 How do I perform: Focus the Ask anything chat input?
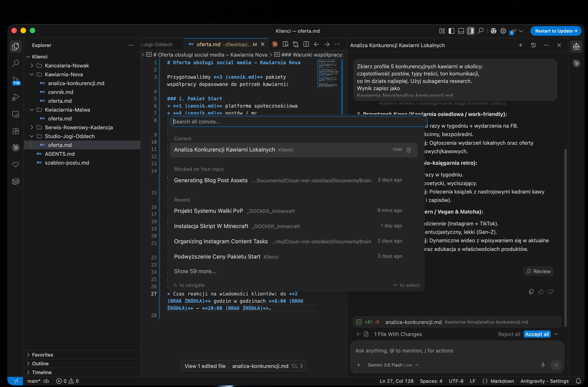click(x=457, y=351)
